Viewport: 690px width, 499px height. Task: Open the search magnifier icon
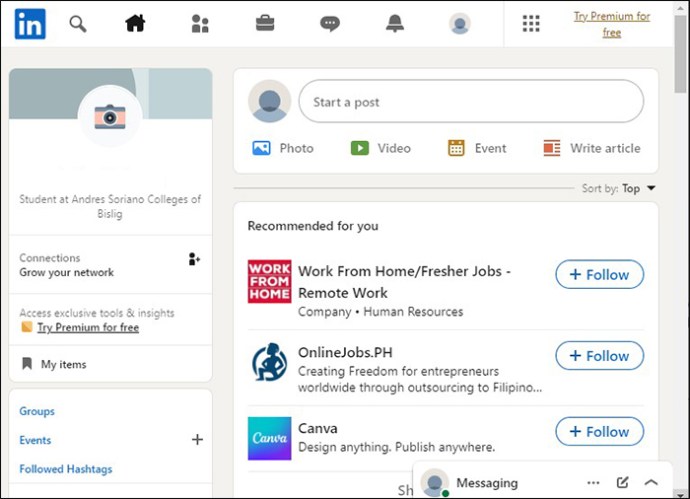(78, 24)
